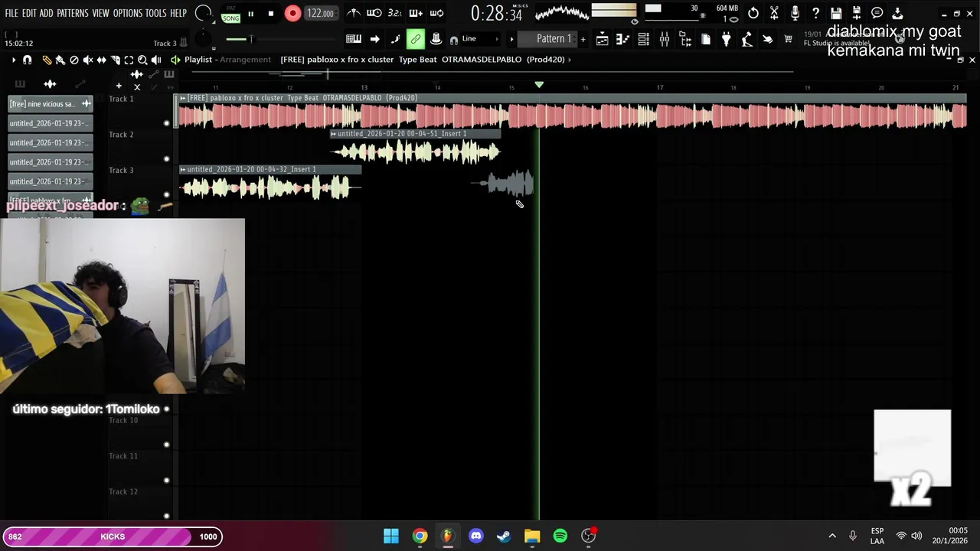This screenshot has height=551, width=980.
Task: Open the EDIT menu
Action: pos(29,13)
